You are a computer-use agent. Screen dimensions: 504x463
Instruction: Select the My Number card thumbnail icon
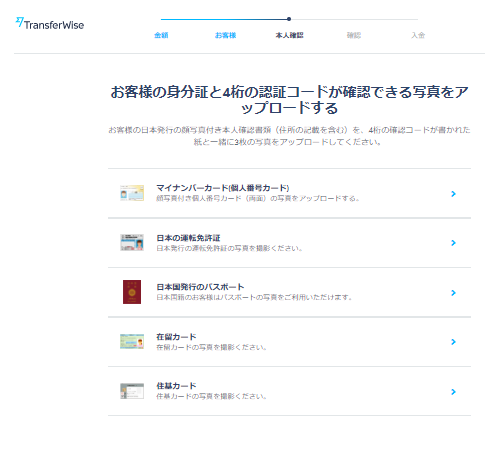(132, 193)
